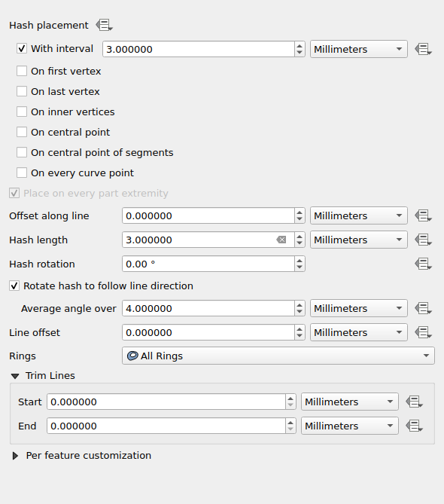Decrease Average angle over using down arrow
The height and width of the screenshot is (504, 444).
[x=300, y=312]
